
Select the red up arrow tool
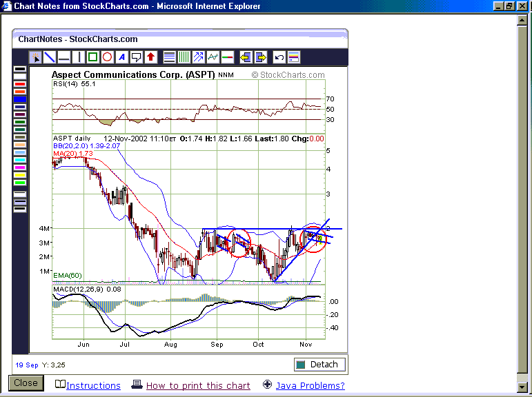(x=151, y=57)
